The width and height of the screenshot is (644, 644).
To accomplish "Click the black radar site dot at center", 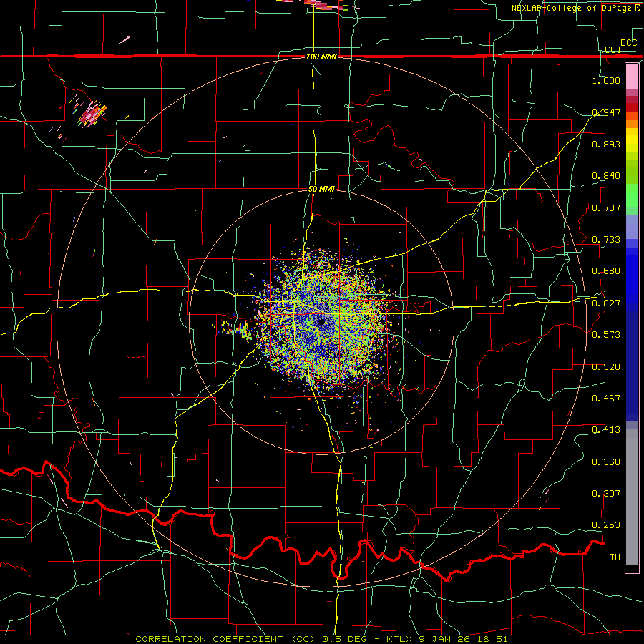I will (321, 322).
